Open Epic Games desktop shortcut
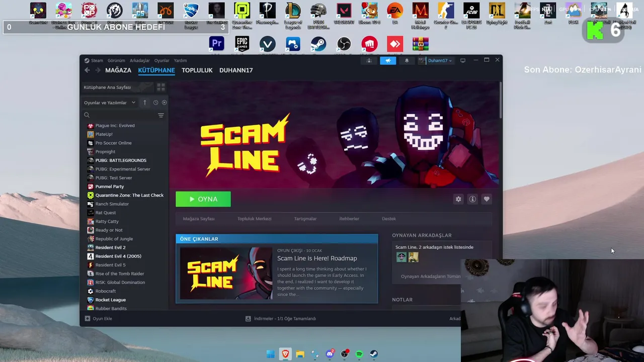Screen dimensions: 644x362 click(242, 44)
